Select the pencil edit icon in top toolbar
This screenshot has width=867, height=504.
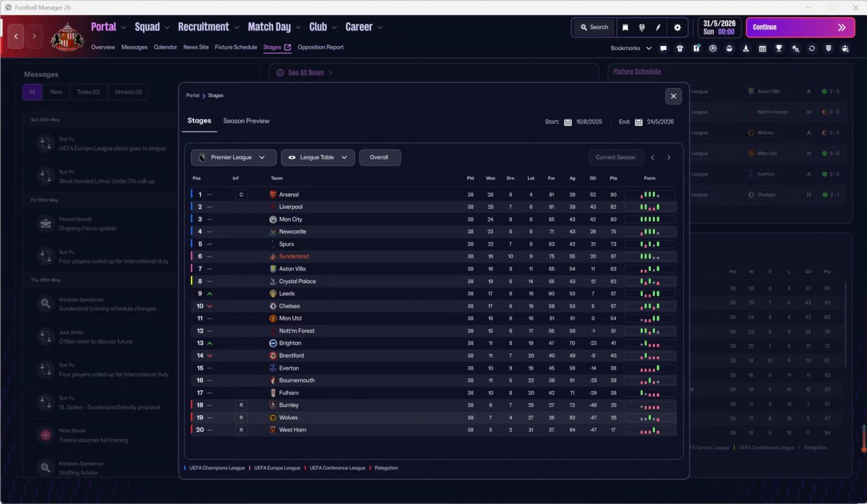(658, 27)
